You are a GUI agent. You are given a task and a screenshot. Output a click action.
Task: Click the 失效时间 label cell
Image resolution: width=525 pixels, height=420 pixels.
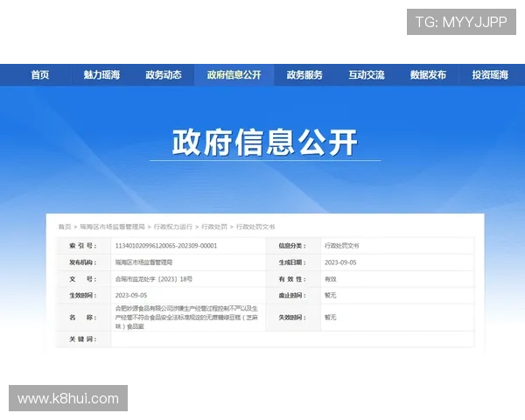[293, 317]
